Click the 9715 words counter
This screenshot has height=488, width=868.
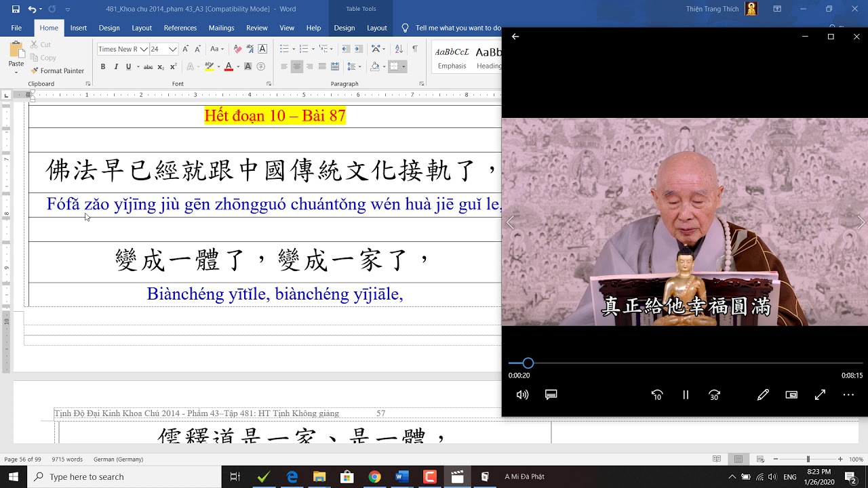tap(67, 459)
